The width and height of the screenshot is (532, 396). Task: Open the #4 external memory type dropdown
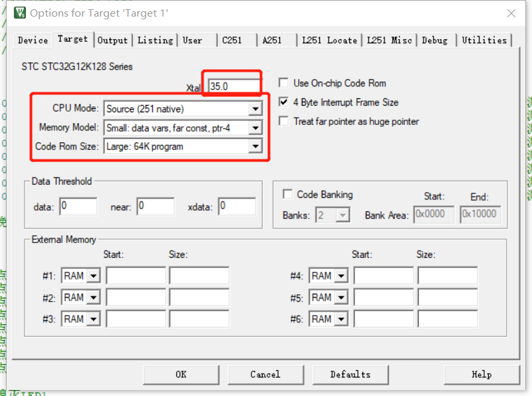coord(340,276)
